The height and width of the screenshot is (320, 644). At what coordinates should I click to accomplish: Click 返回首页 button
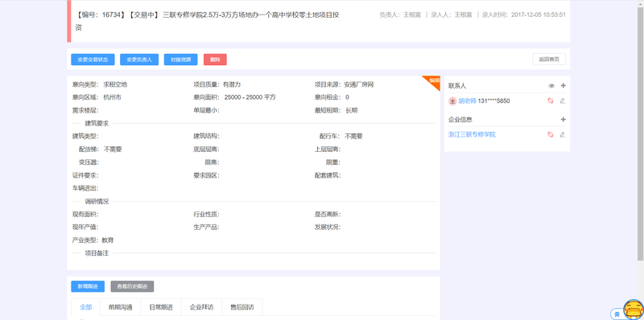(x=549, y=59)
